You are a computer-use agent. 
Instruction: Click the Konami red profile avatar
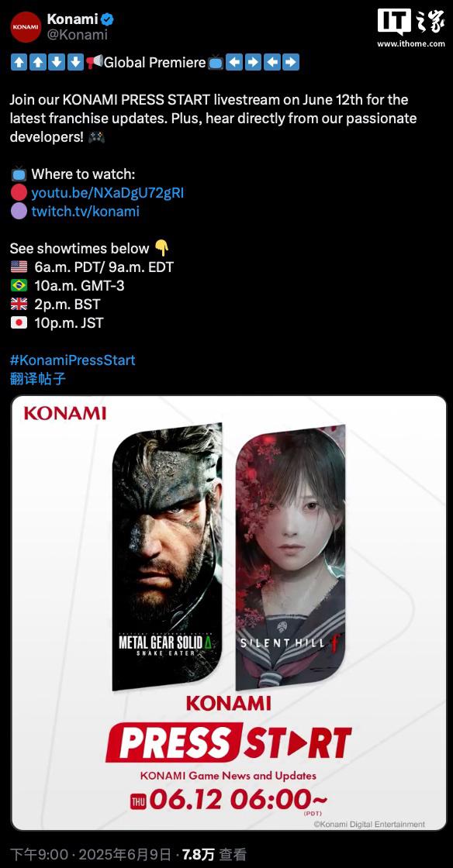point(26,26)
